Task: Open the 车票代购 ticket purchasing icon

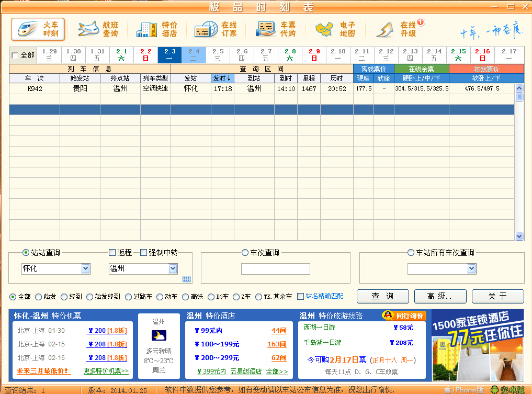Action: [276, 29]
